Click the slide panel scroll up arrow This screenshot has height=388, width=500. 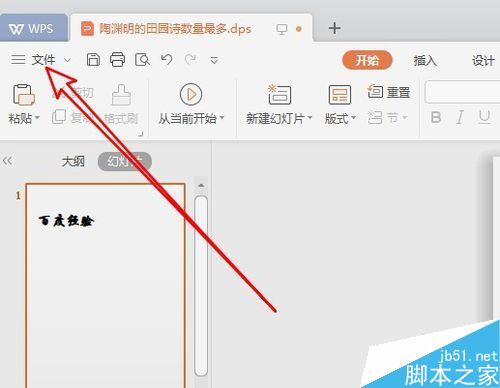click(201, 185)
